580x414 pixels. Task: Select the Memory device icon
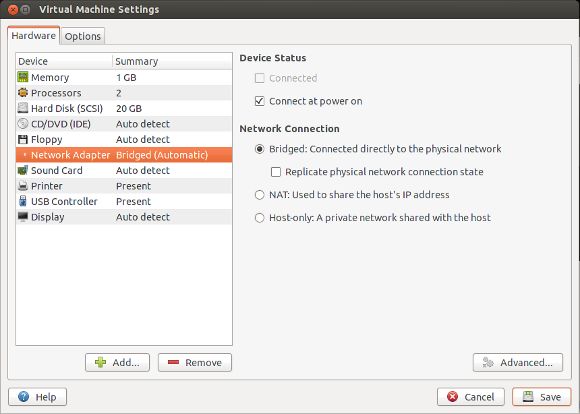23,77
